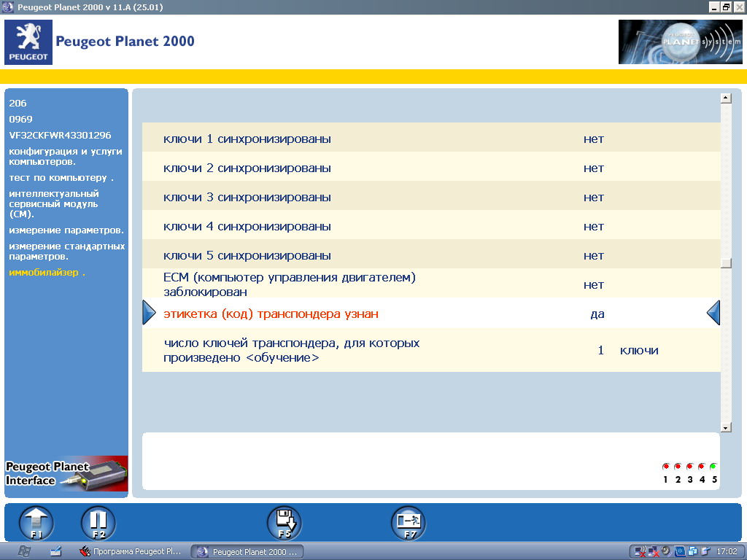Click green indicator light number 5
The height and width of the screenshot is (560, 747).
713,467
